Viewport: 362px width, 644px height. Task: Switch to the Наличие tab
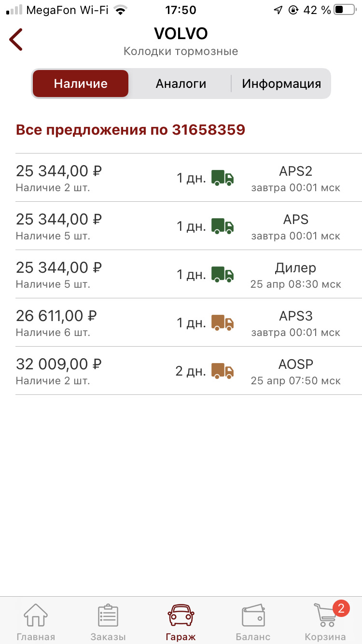pos(81,84)
